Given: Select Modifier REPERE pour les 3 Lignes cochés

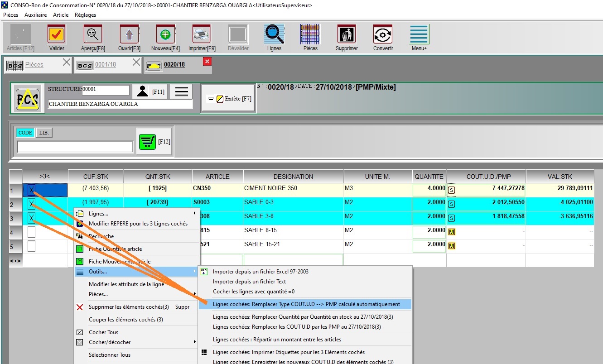Looking at the screenshot, I should click(x=138, y=224).
